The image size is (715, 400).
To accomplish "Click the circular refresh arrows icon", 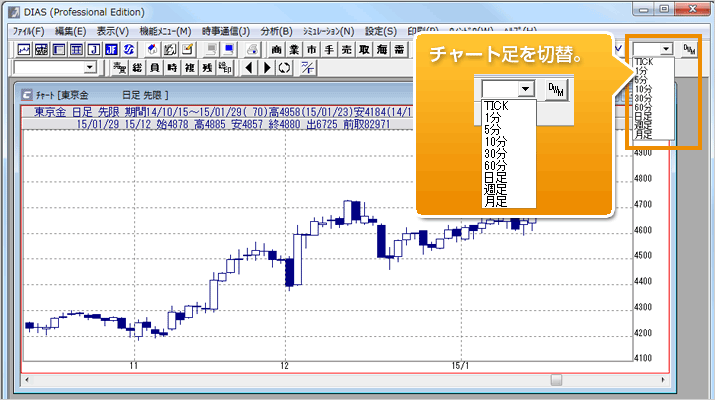I will click(x=283, y=68).
